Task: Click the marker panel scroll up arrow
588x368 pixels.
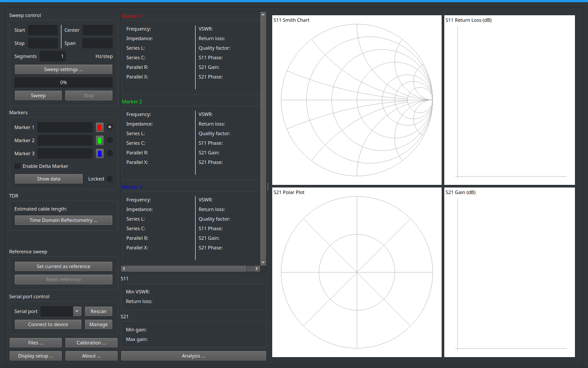Action: pos(263,14)
